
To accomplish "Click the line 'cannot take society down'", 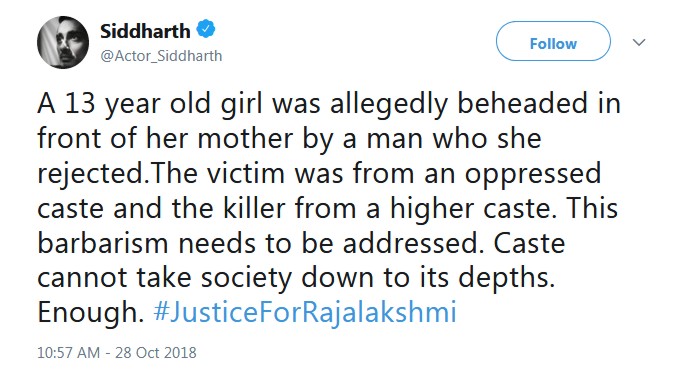I will click(296, 279).
